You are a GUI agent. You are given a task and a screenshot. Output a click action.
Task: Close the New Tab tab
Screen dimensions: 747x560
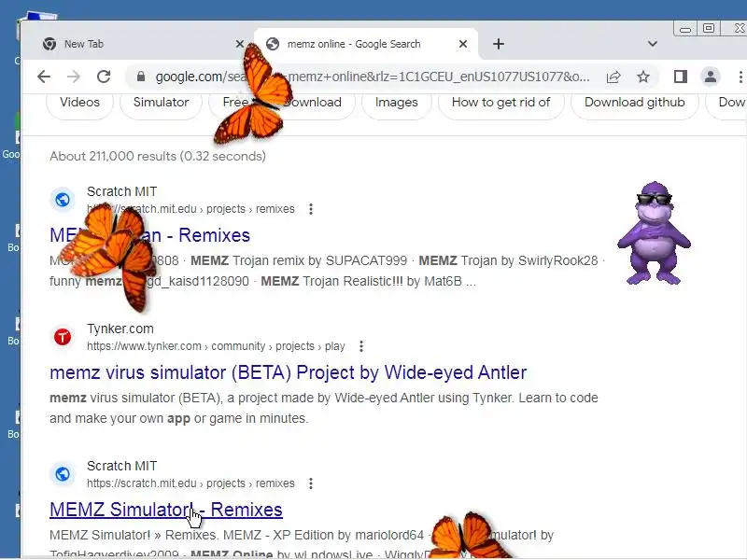click(x=240, y=44)
